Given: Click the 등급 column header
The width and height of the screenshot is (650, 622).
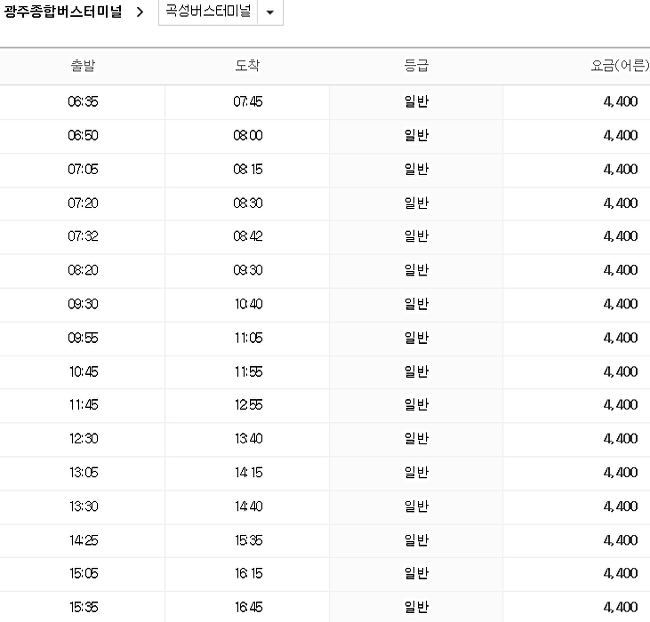Looking at the screenshot, I should 416,66.
